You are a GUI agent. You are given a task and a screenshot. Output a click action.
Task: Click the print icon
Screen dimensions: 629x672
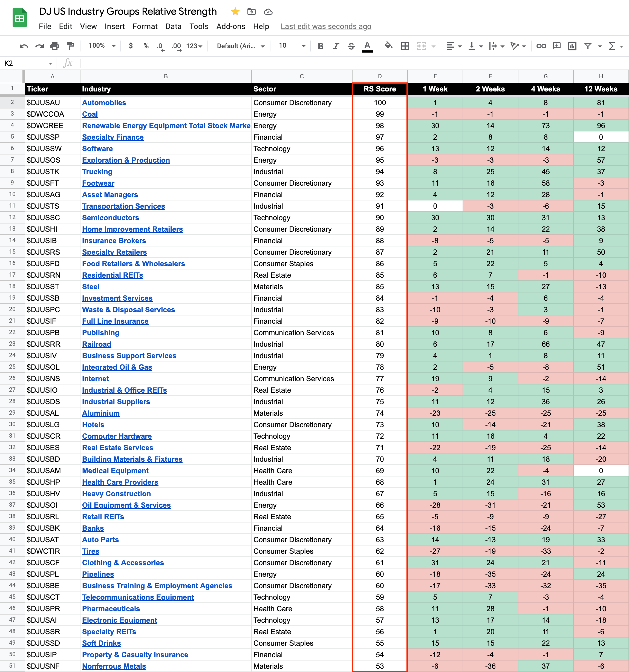click(55, 46)
